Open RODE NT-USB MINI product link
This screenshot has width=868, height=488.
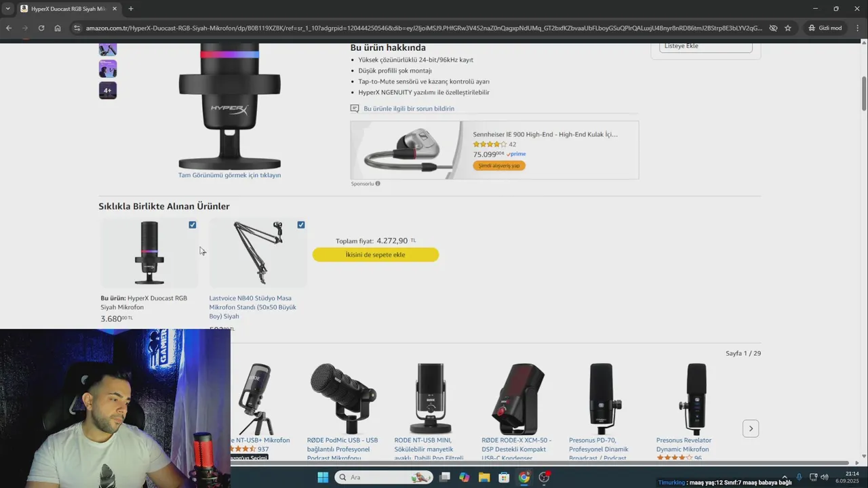(429, 449)
